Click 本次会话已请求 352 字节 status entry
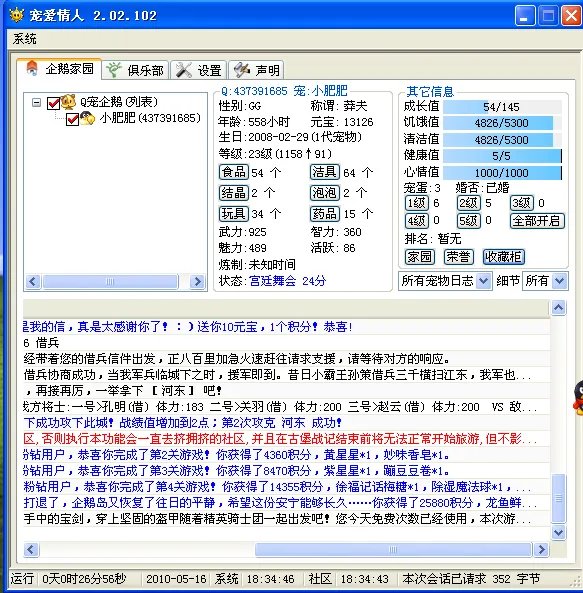Viewport: 583px width, 593px height. tap(471, 579)
